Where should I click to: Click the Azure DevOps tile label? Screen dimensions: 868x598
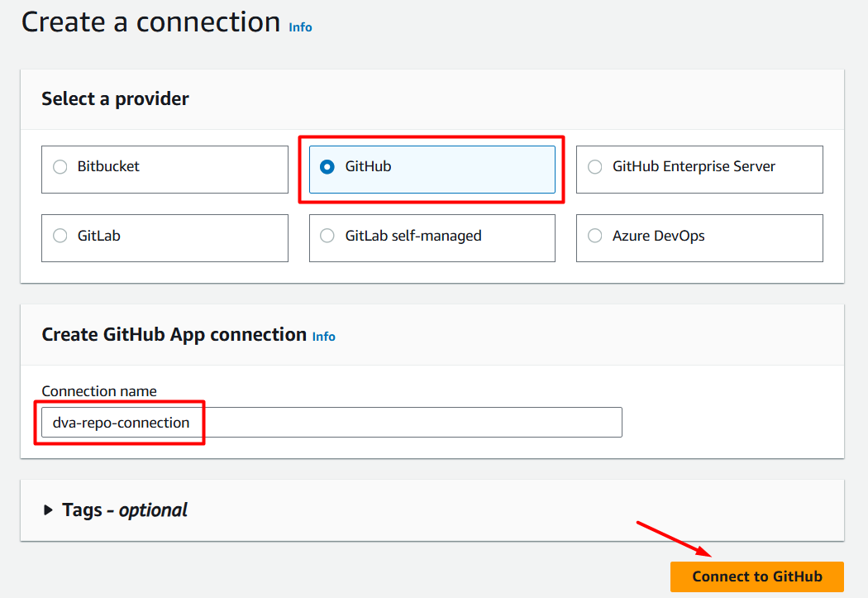click(658, 236)
